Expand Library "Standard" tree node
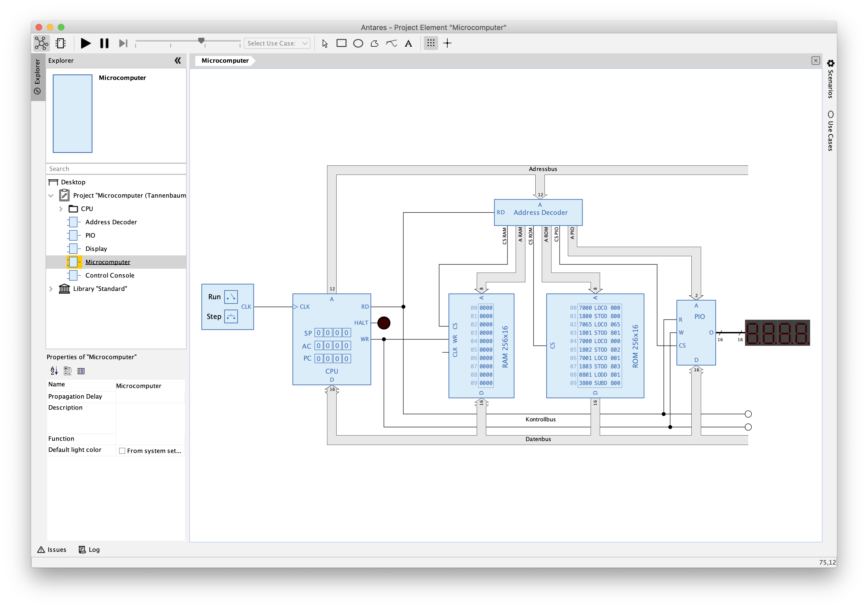The height and width of the screenshot is (609, 868). (51, 289)
